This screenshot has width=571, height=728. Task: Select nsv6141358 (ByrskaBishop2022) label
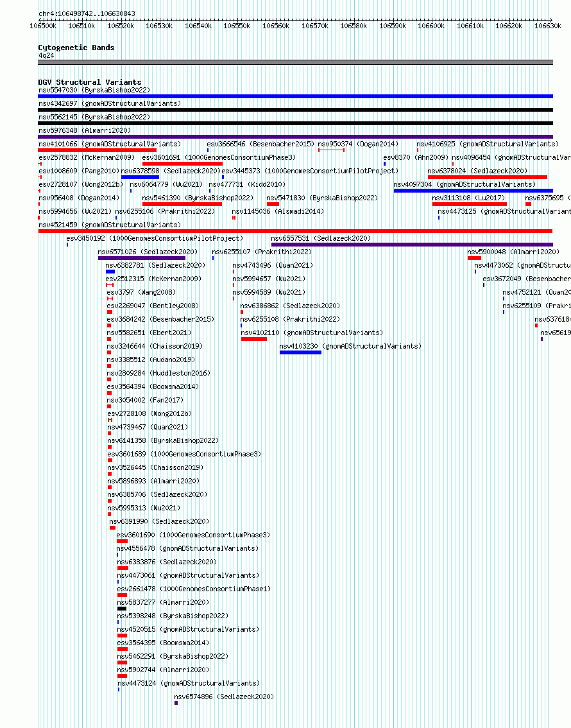(163, 440)
